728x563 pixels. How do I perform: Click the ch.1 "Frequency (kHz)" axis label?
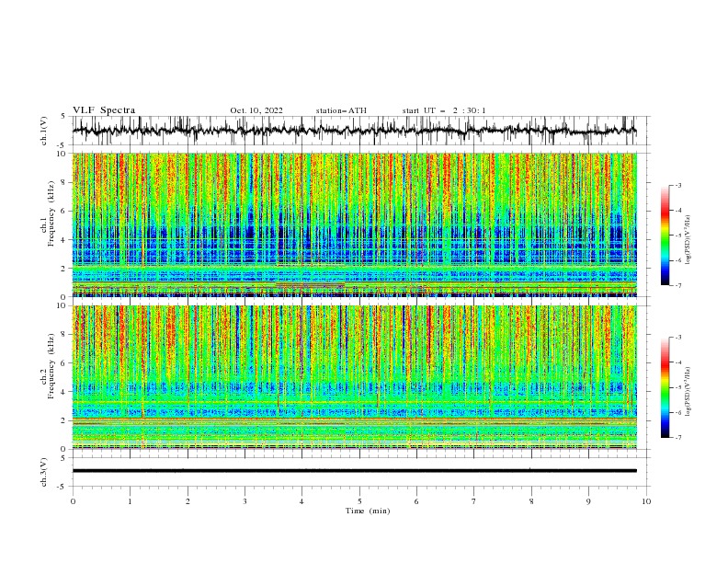pyautogui.click(x=51, y=214)
